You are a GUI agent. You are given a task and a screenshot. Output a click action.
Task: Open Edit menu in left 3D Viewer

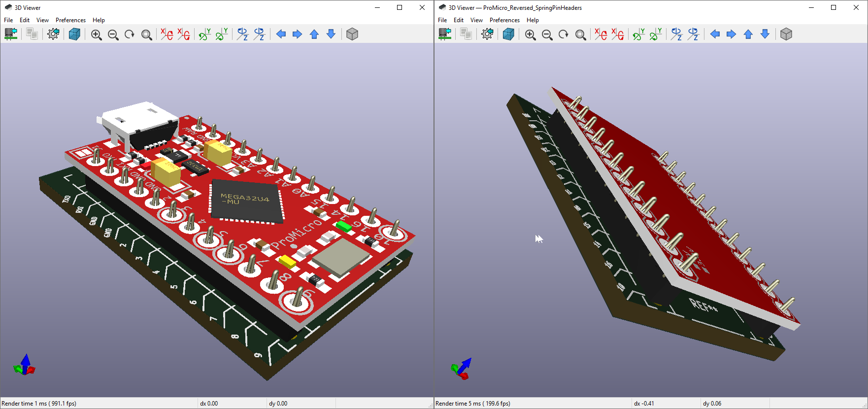tap(25, 20)
